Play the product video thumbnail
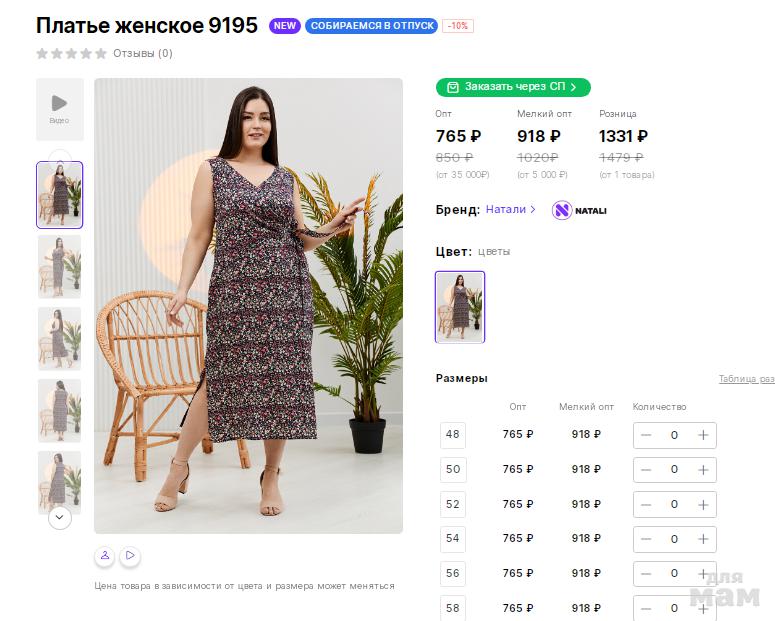Viewport: 775px width, 621px height. (x=59, y=108)
